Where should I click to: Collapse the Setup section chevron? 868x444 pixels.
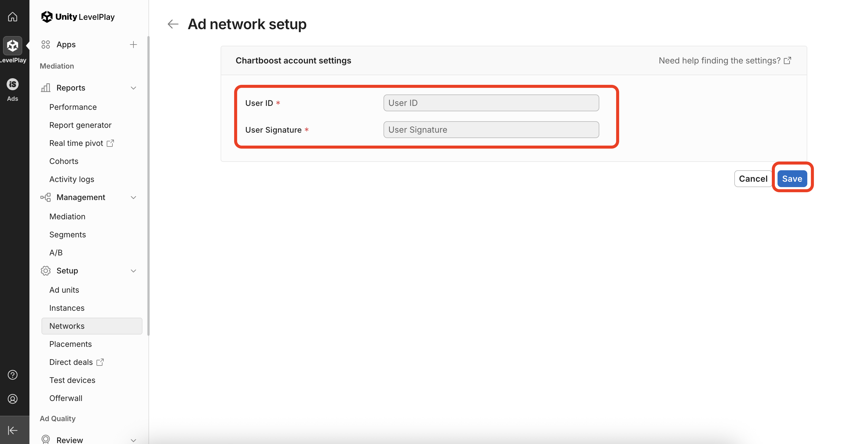[133, 271]
